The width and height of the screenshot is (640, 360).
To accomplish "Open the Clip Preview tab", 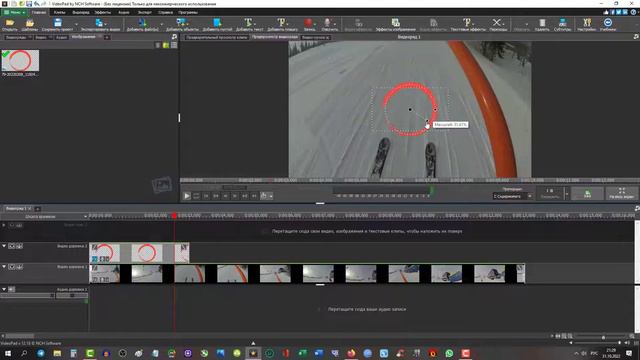I will point(216,37).
